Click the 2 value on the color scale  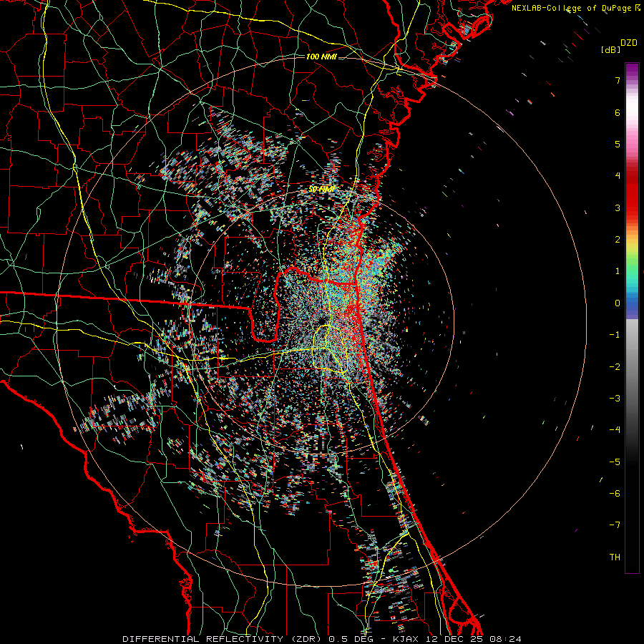point(618,240)
